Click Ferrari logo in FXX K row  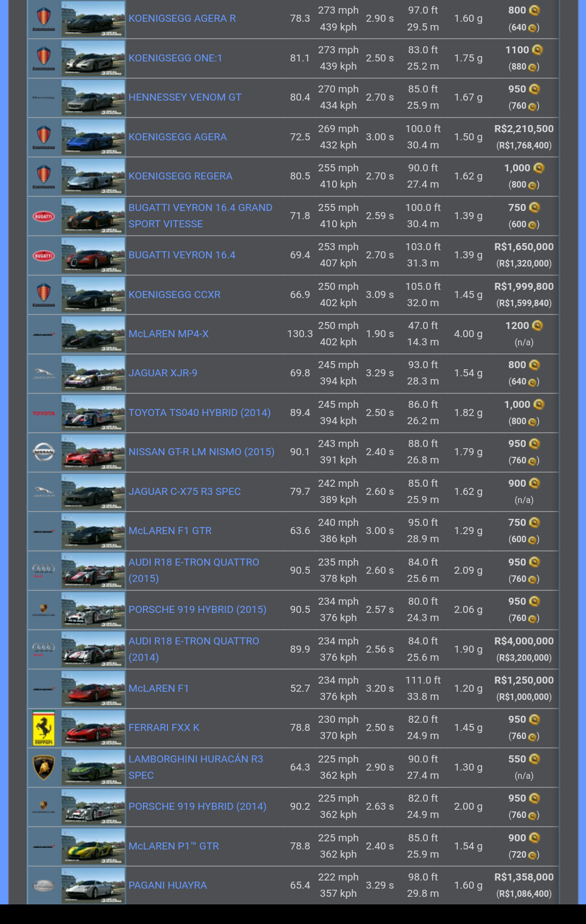pos(44,728)
